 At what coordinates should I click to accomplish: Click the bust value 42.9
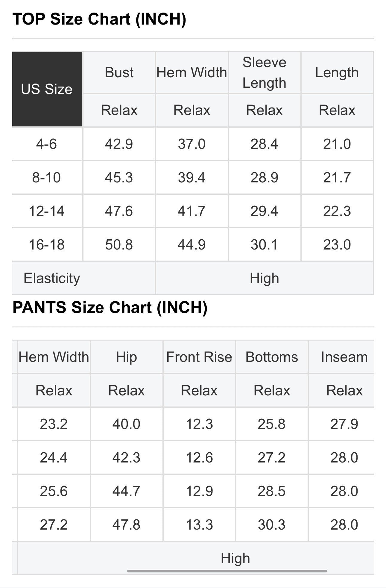pyautogui.click(x=119, y=144)
